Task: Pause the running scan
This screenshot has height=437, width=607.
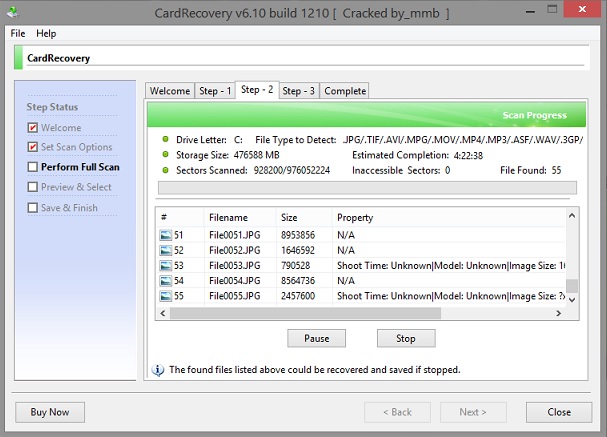Action: (317, 338)
